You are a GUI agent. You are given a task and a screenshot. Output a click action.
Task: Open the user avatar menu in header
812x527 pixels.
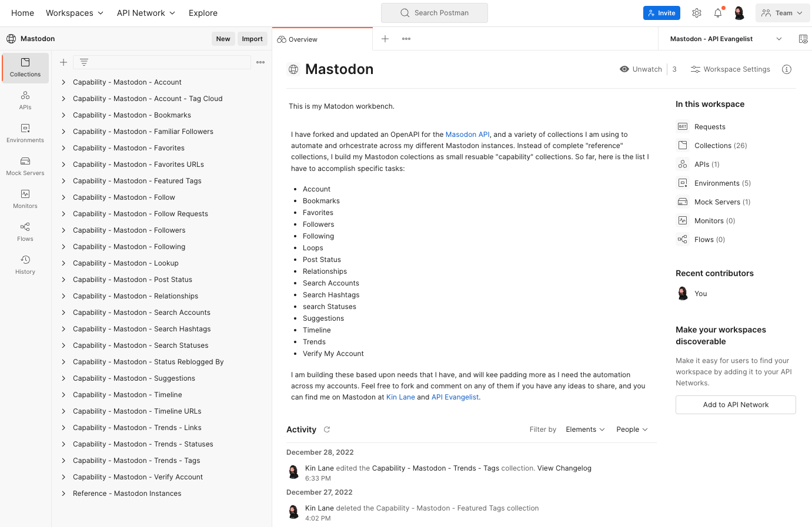[739, 13]
